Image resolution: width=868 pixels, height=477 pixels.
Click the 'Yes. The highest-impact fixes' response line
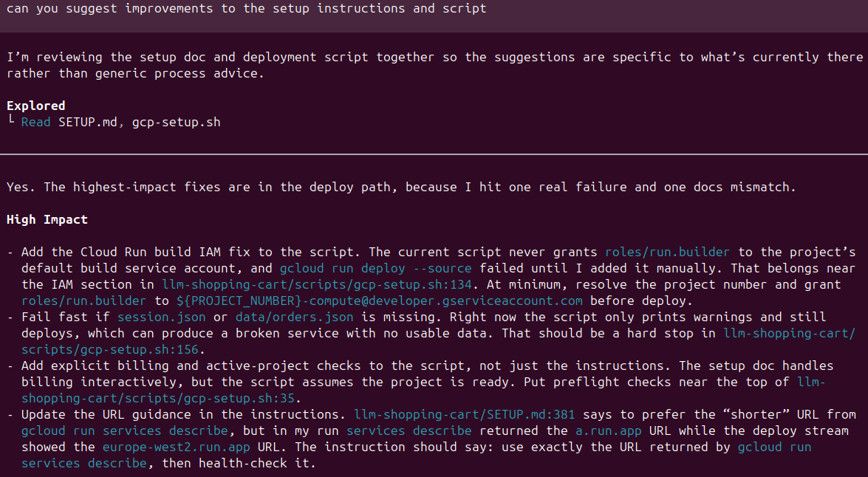tap(401, 187)
